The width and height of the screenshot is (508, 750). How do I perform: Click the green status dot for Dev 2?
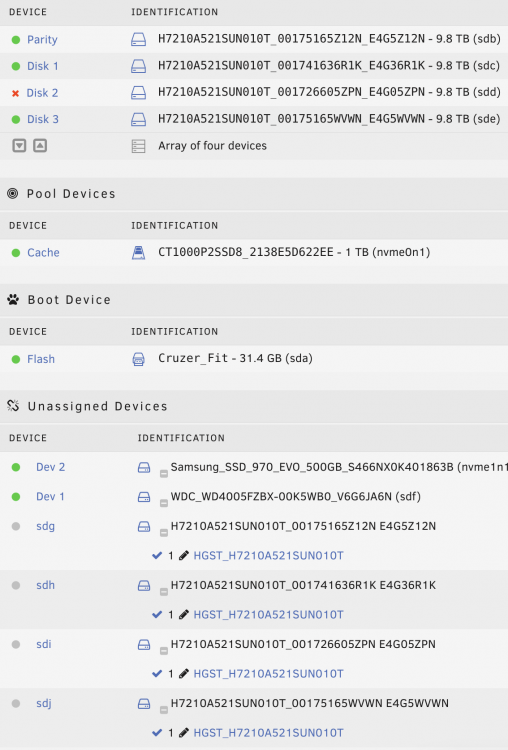coord(16,467)
